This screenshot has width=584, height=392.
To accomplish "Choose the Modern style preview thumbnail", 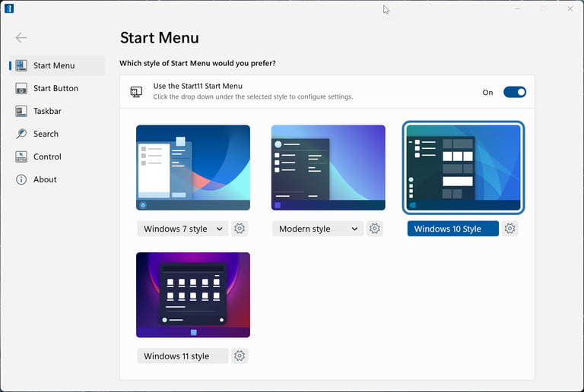I will click(328, 167).
